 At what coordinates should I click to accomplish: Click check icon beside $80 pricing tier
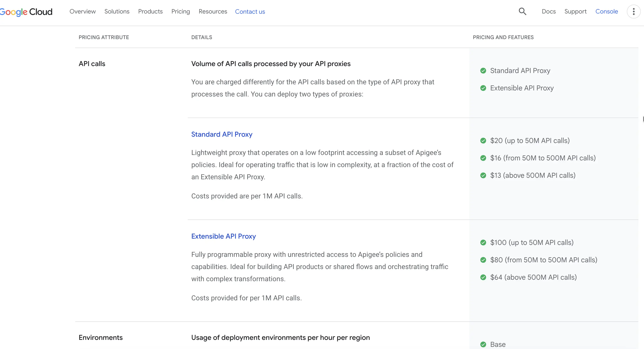click(483, 260)
